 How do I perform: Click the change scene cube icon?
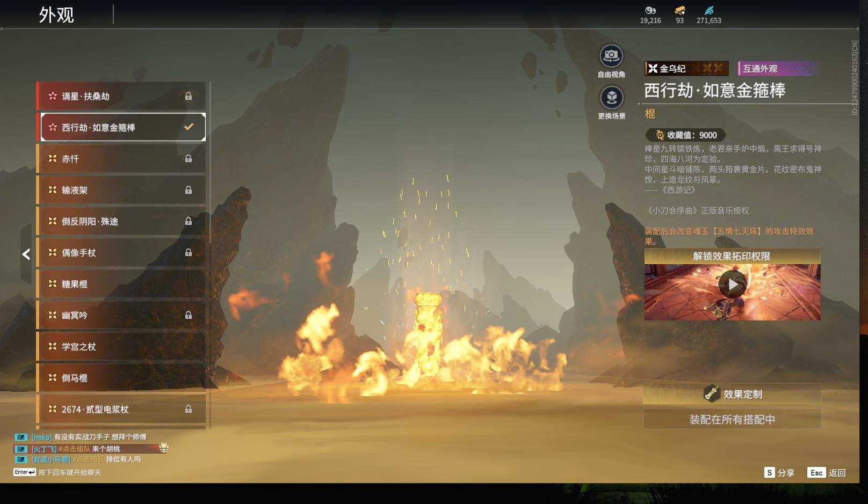point(611,98)
